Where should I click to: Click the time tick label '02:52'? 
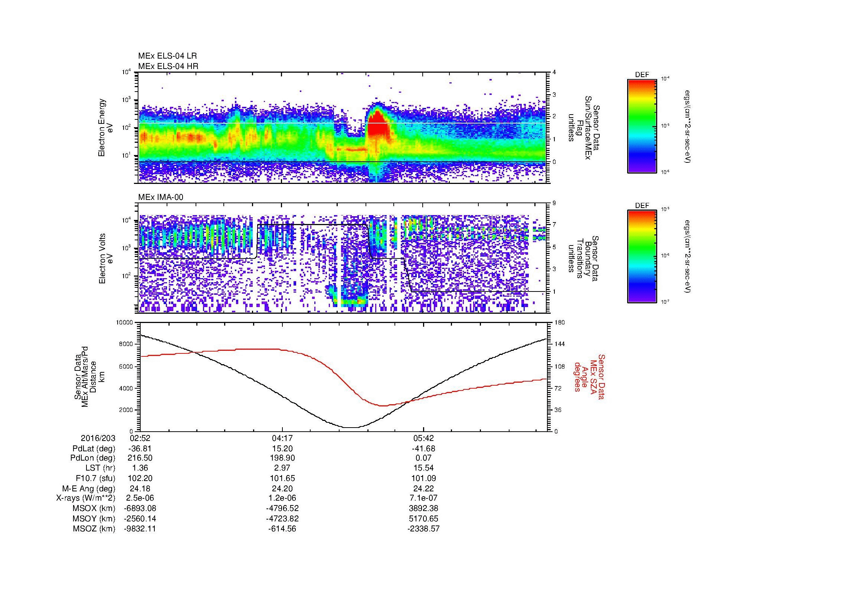140,438
